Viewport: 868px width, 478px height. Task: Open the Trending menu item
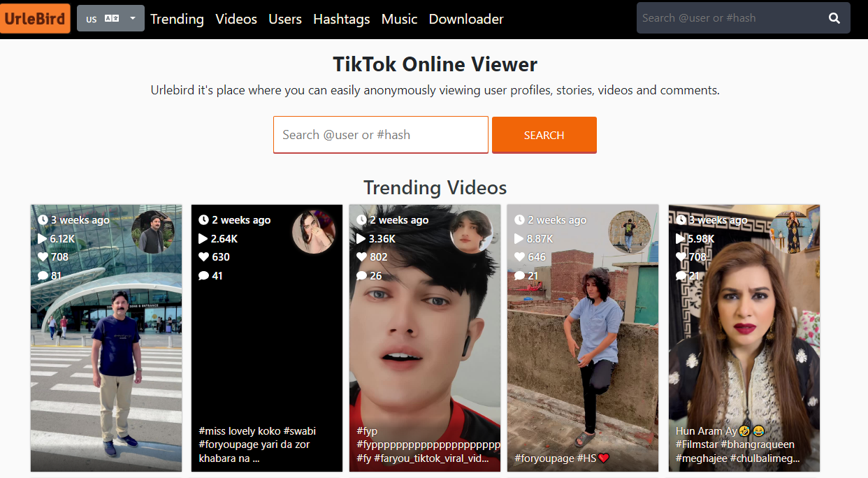[x=177, y=19]
